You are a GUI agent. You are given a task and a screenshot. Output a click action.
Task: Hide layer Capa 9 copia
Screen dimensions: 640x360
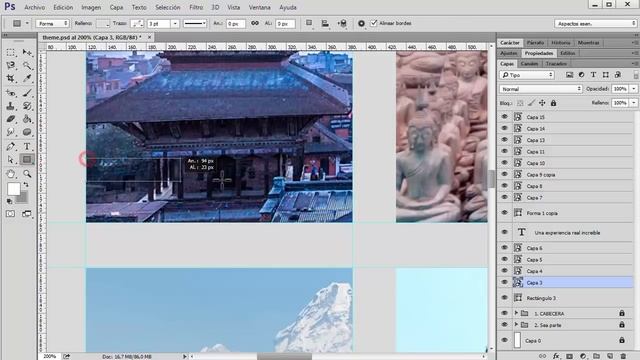tap(504, 174)
